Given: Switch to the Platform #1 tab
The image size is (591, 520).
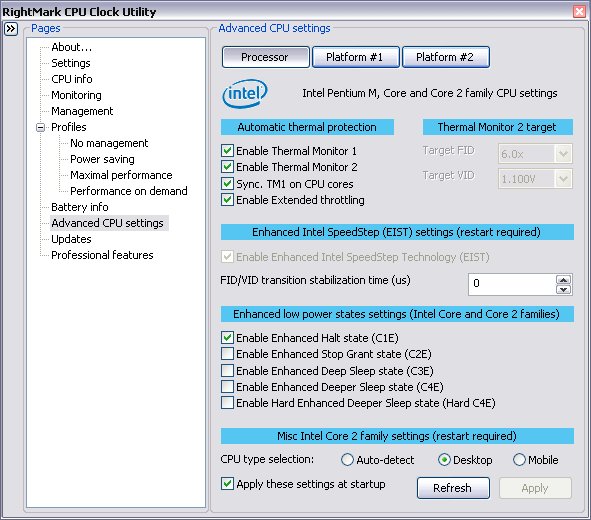Looking at the screenshot, I should click(x=355, y=57).
